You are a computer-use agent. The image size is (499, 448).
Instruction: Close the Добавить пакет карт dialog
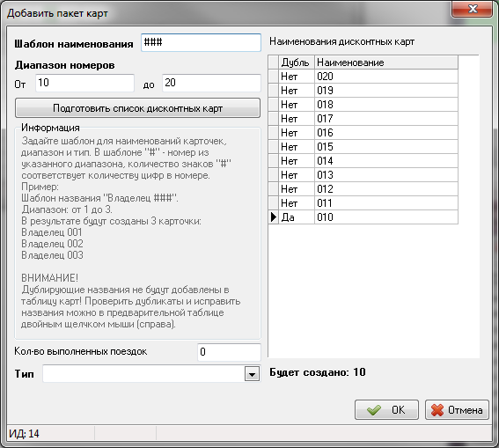pyautogui.click(x=473, y=9)
